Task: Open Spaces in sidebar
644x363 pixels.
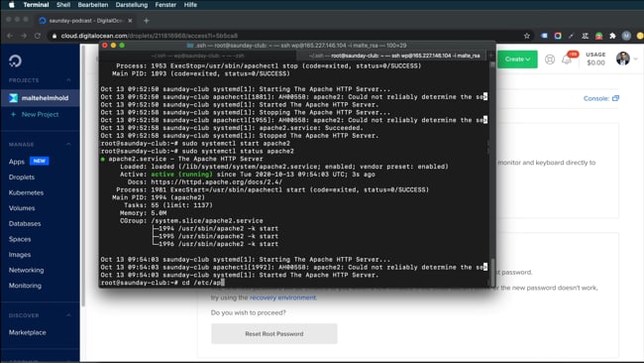Action: click(20, 239)
